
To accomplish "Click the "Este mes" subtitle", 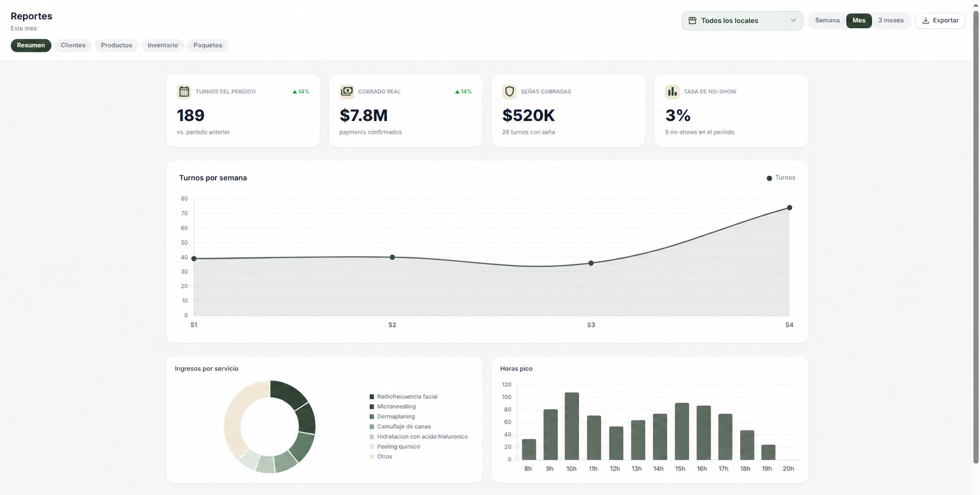I will [24, 28].
